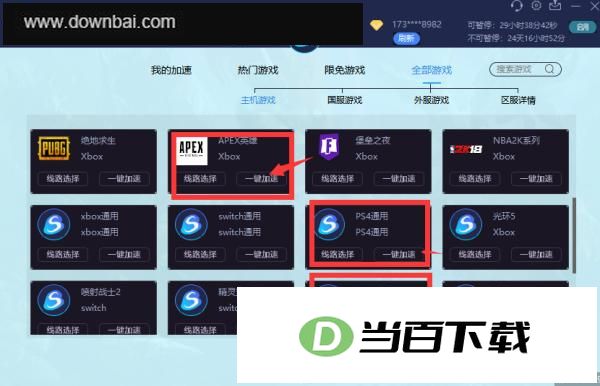Image resolution: width=600 pixels, height=386 pixels.
Task: Click the APEX game logo
Action: tap(192, 150)
